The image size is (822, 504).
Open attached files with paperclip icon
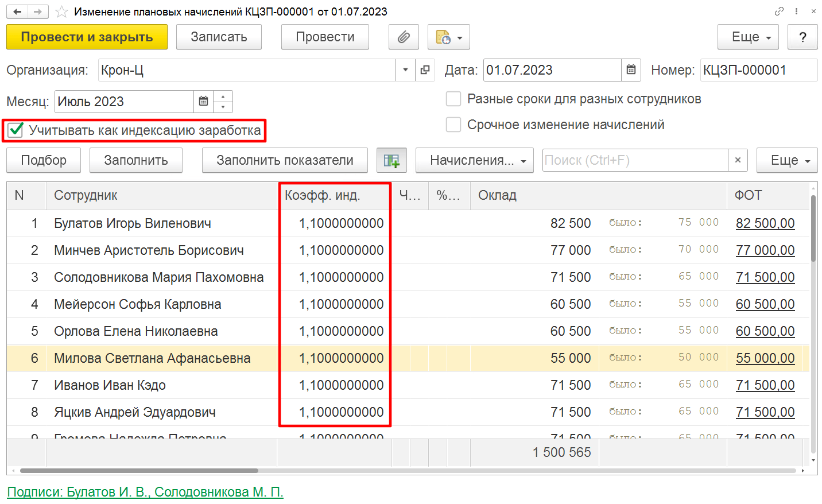tap(404, 37)
